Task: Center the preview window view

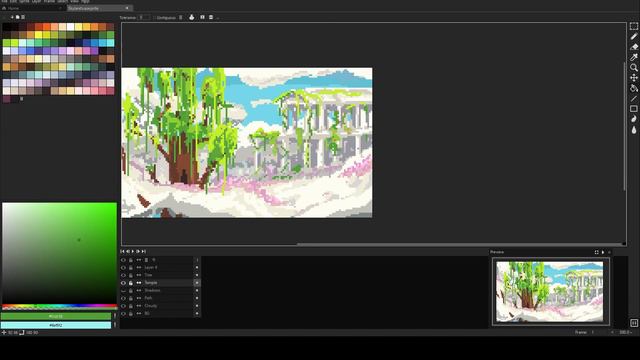Action: pyautogui.click(x=596, y=252)
